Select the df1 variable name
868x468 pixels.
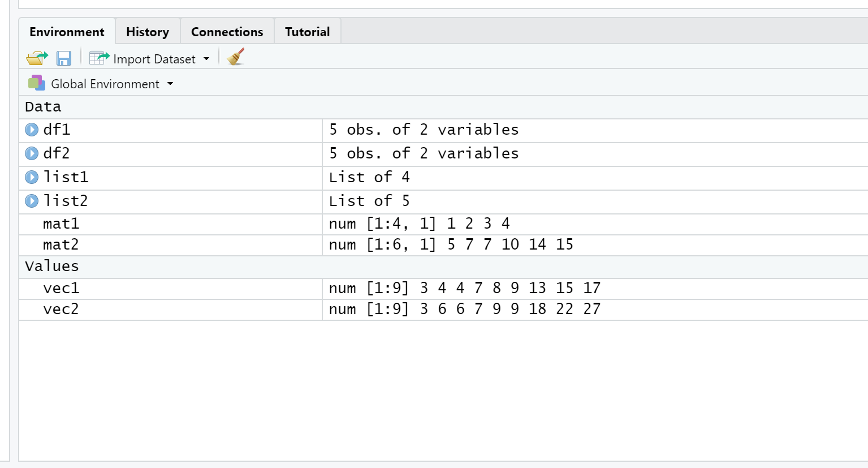pos(57,130)
